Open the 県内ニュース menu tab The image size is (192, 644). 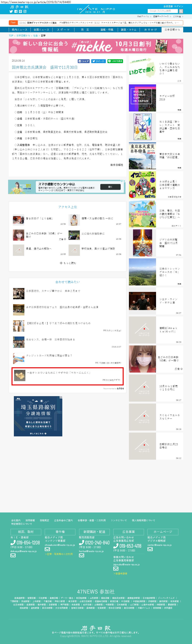click(x=19, y=29)
